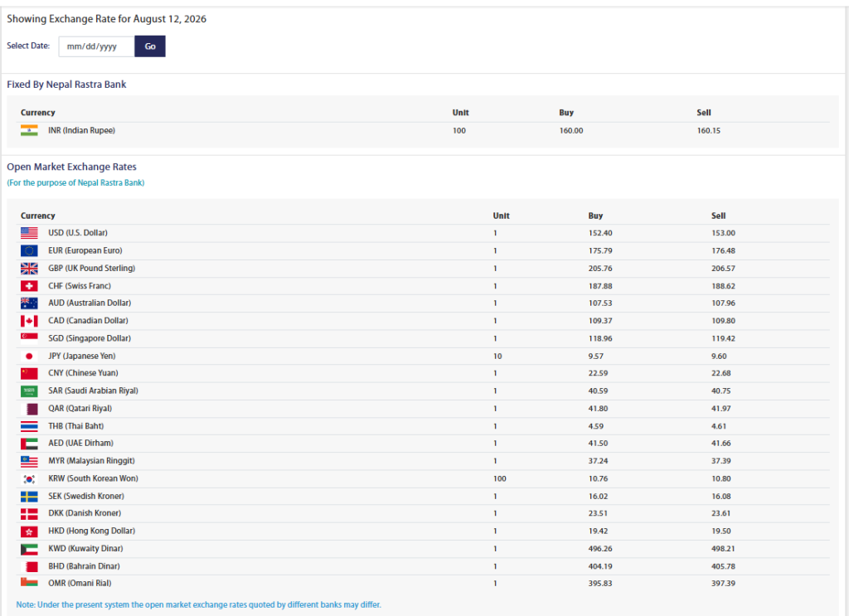The image size is (849, 616).
Task: Click the Australian flag icon beside AUD
Action: tap(29, 303)
